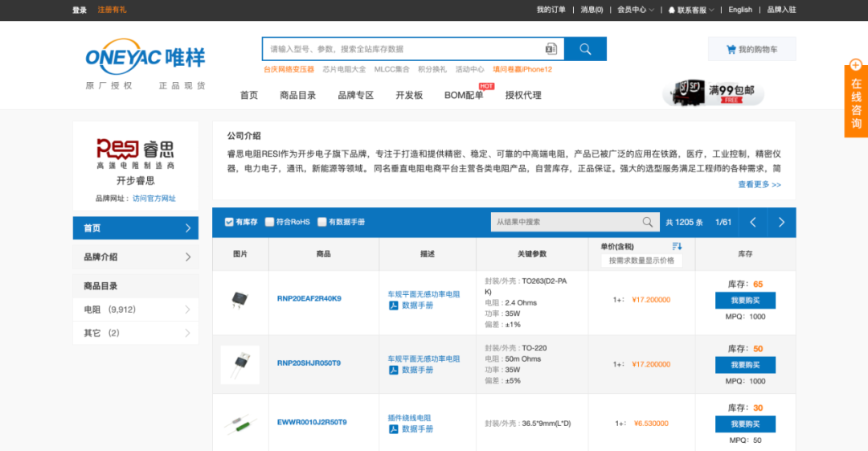Open the RNP20EAF2R40K9 product link

click(309, 298)
